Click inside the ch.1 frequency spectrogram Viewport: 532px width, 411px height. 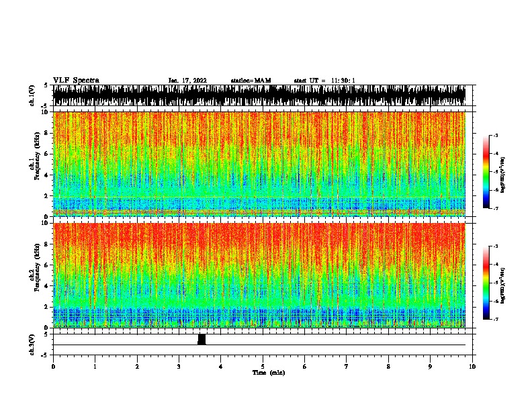point(259,164)
